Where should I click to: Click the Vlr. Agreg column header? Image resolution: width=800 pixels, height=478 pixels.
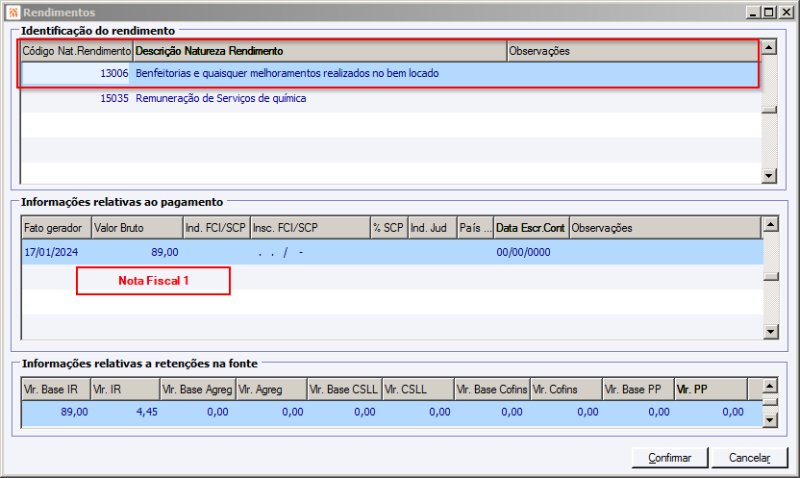(x=271, y=390)
